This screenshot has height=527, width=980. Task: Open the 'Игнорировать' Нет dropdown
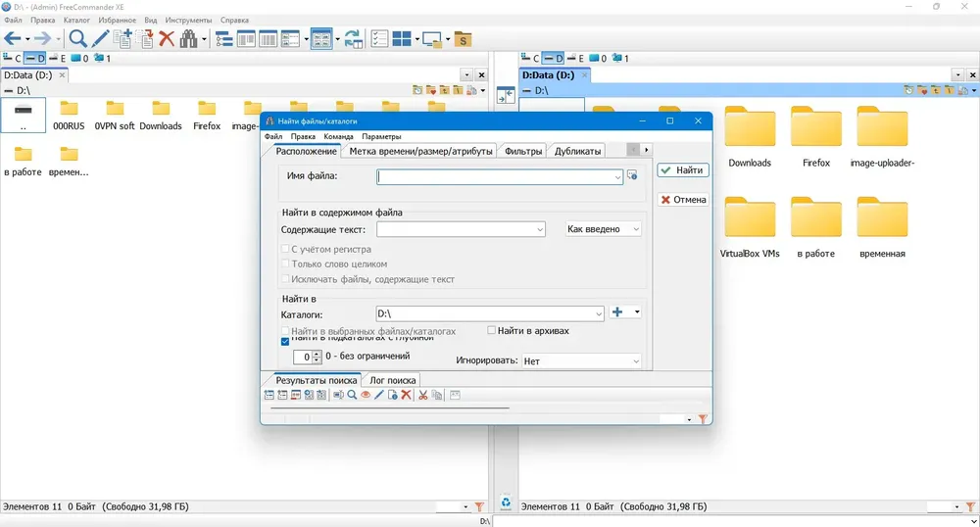[581, 360]
